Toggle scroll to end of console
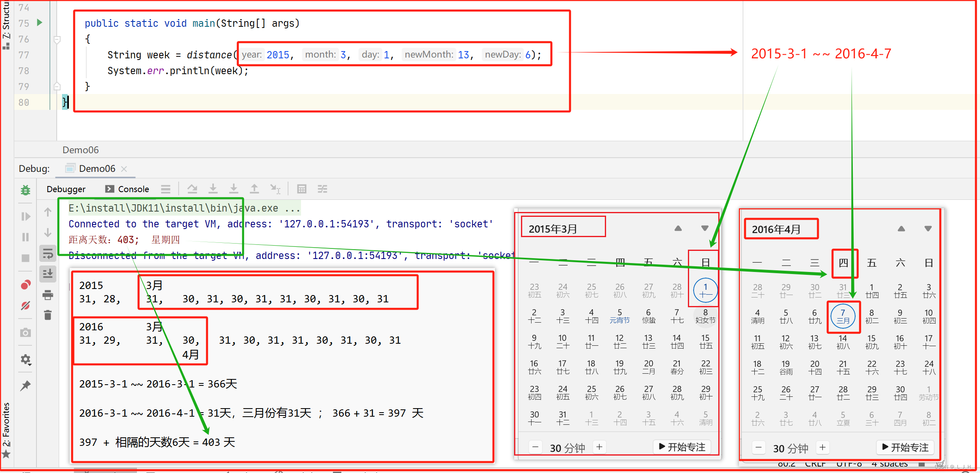Screen dimensions: 980x473 click(x=48, y=274)
